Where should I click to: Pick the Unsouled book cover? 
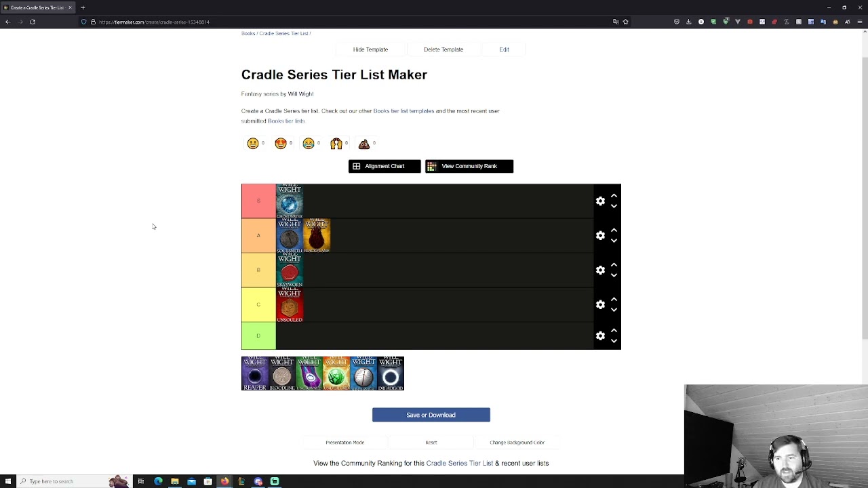point(290,304)
